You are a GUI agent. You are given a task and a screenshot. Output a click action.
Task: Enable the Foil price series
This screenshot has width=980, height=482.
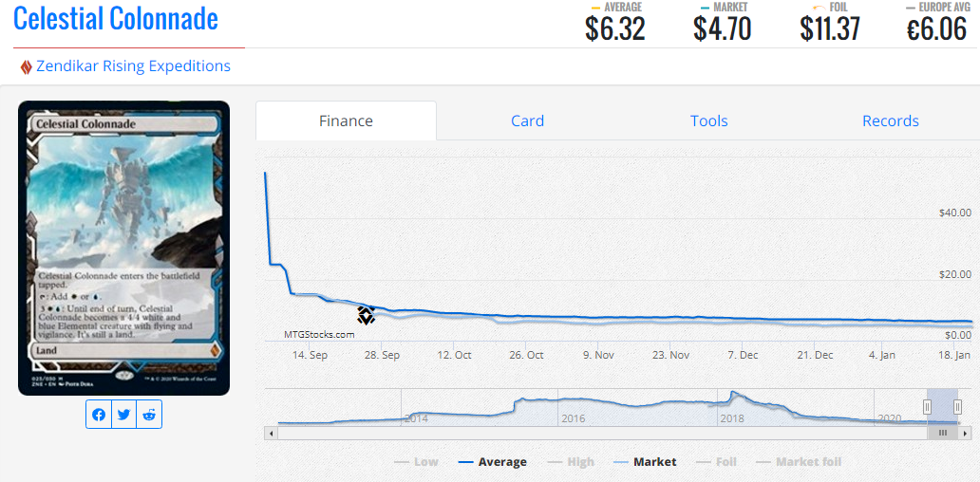[x=716, y=462]
